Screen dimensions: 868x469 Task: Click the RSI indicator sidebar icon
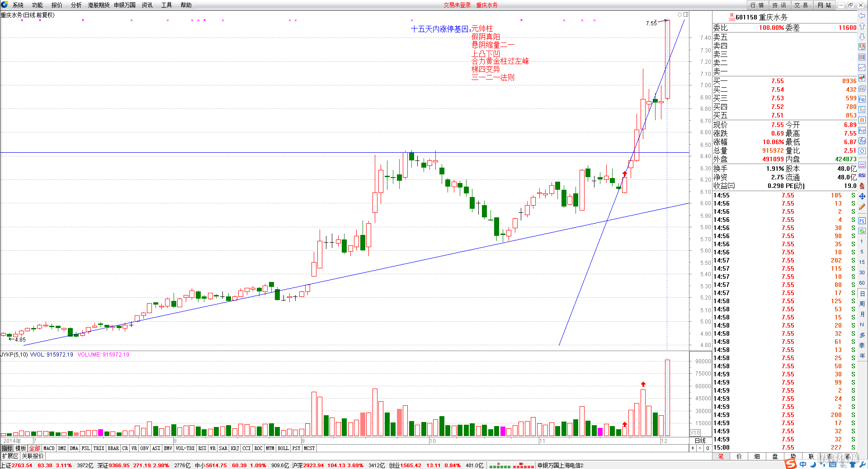(x=862, y=175)
